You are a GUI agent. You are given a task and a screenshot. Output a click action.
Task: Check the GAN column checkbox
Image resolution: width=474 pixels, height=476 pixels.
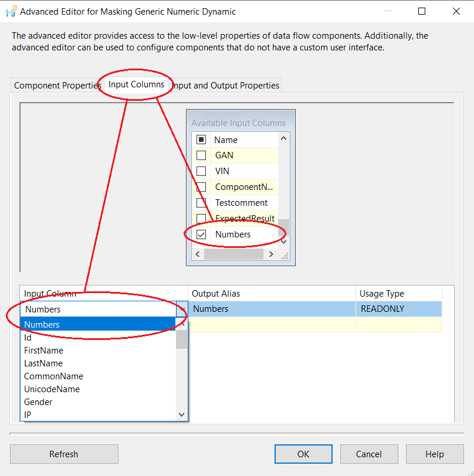(201, 155)
